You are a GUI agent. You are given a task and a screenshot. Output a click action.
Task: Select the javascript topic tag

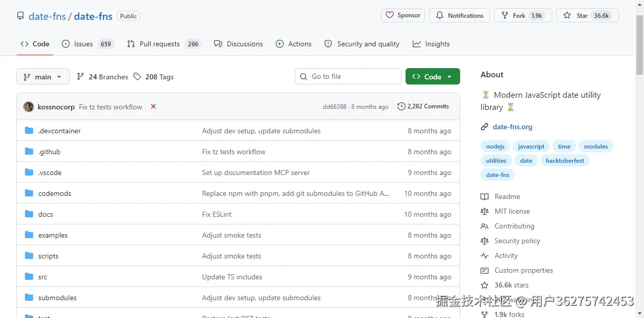tap(531, 147)
